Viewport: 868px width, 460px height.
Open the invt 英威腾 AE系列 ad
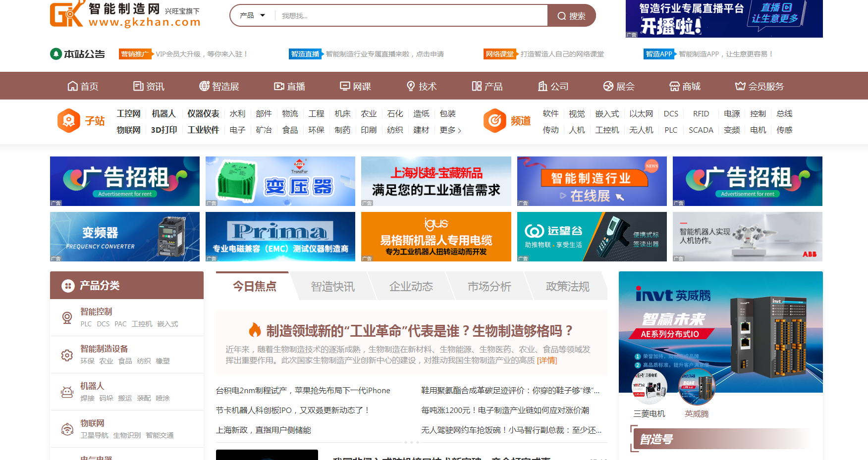[x=721, y=332]
